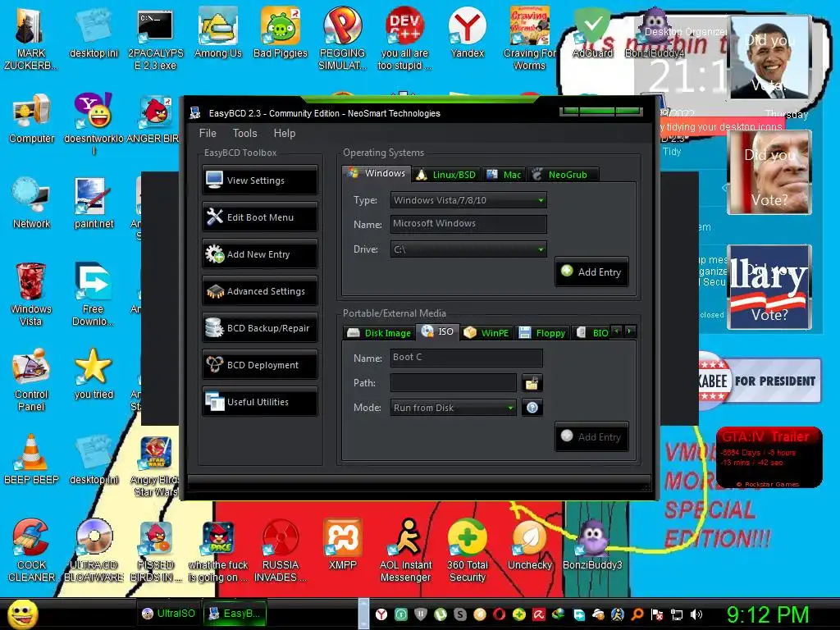Switch to the Mac tab
840x630 pixels.
pyautogui.click(x=504, y=175)
